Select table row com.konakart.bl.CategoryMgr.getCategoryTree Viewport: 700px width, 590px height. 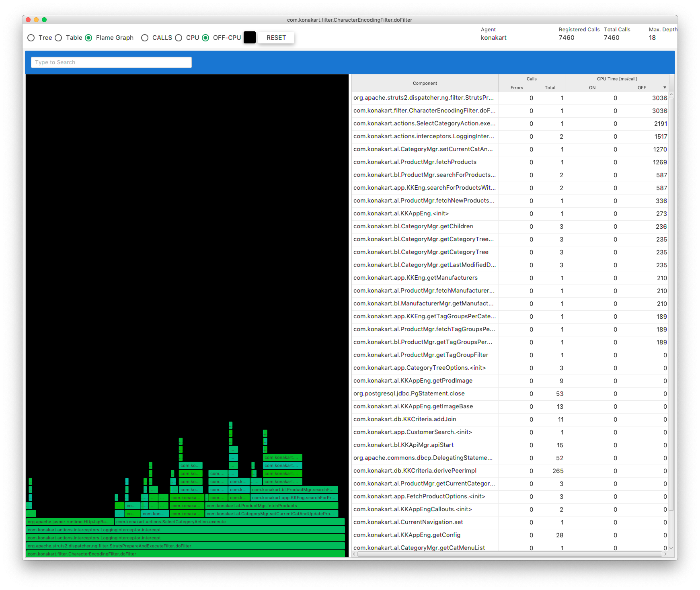coord(510,252)
